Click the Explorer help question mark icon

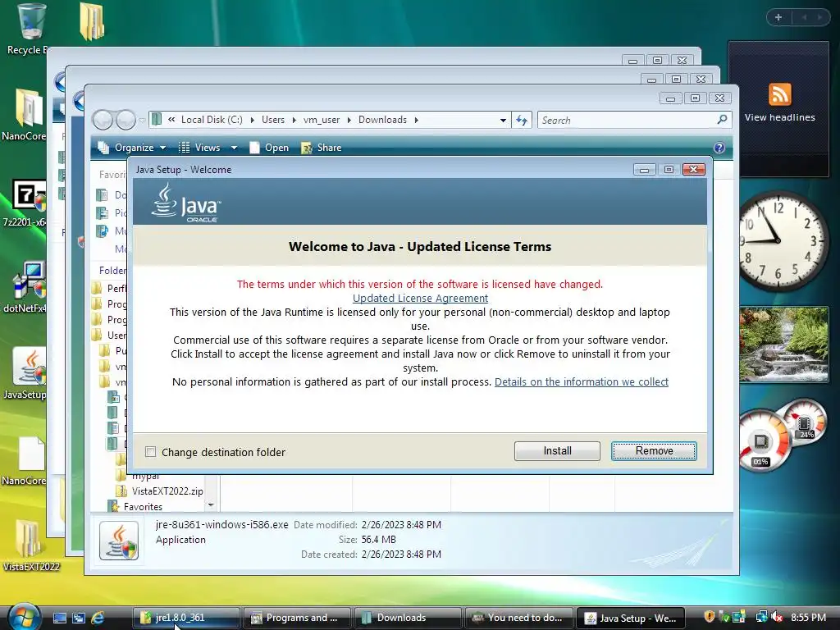pos(719,148)
